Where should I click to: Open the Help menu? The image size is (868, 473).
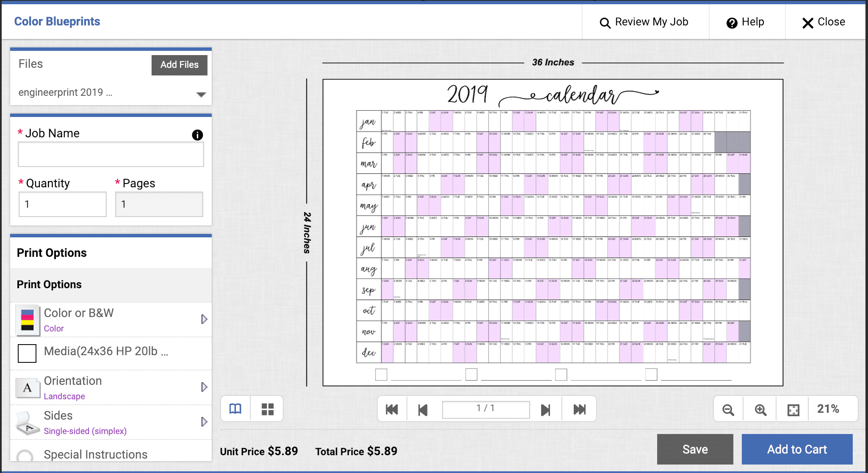coord(746,22)
